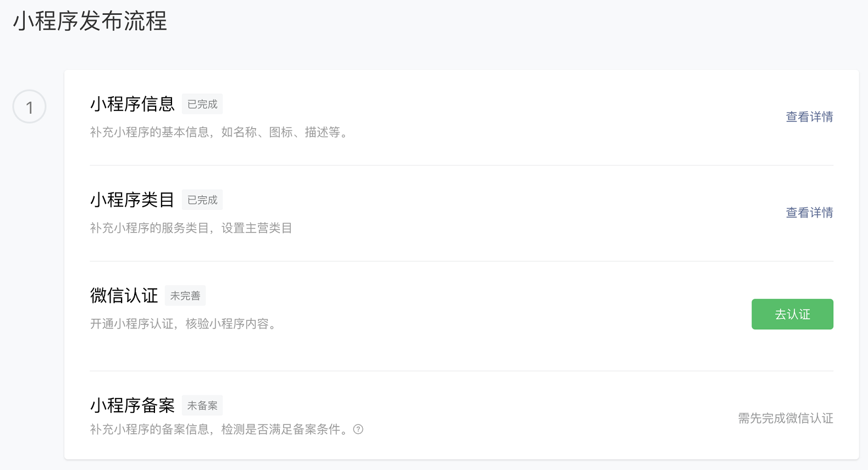Click the 已完成 badge next to 小程序信息
This screenshot has height=470, width=868.
click(202, 104)
